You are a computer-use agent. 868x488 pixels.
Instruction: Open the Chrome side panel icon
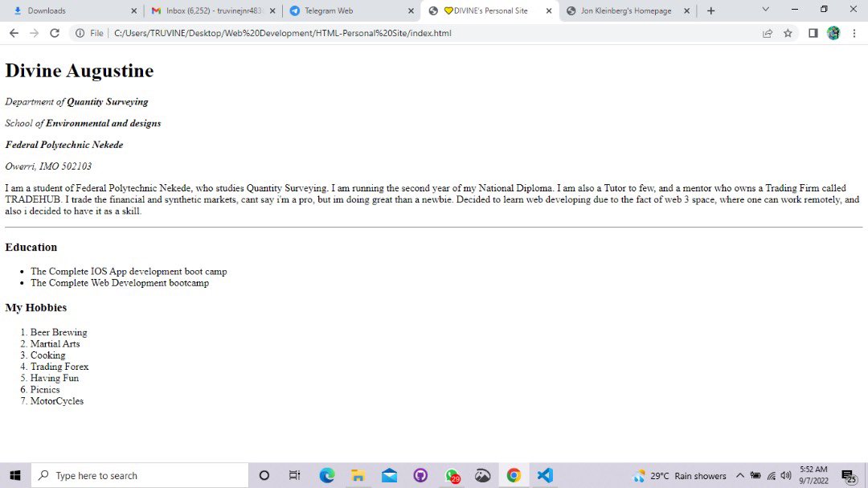click(x=813, y=34)
